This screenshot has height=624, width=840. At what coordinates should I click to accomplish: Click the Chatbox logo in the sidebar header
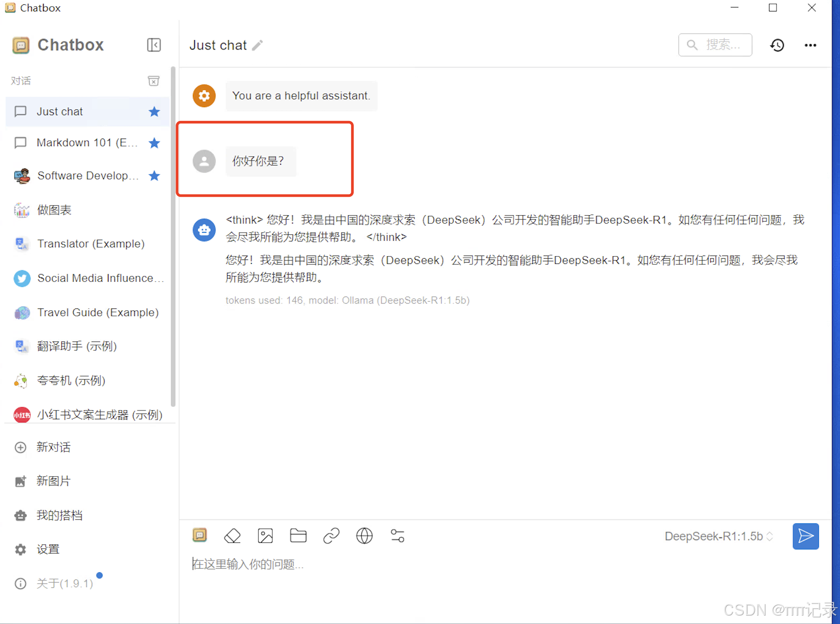[x=21, y=45]
